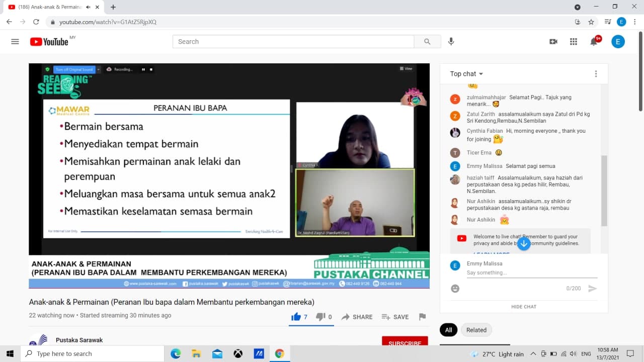Focus the Windows taskbar search box
This screenshot has height=362, width=644.
92,354
